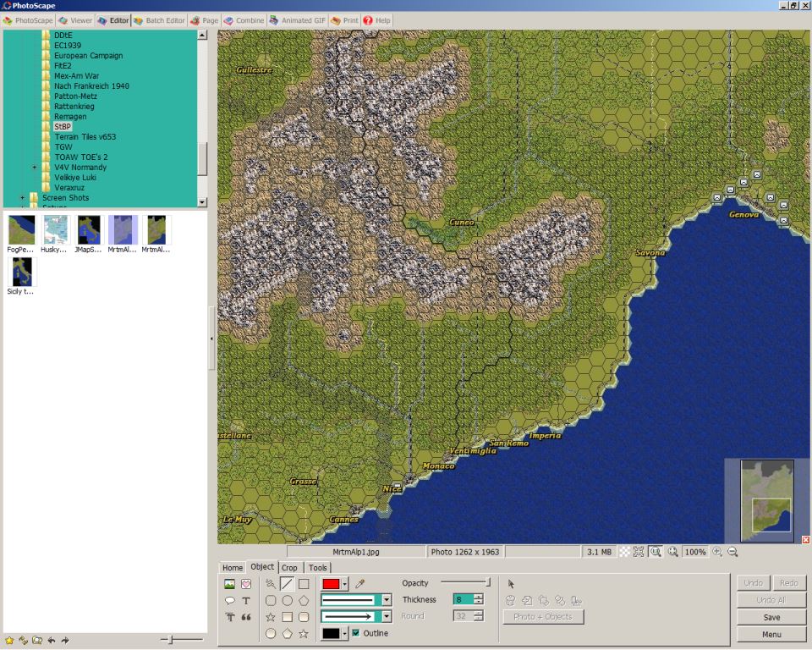Insert symbol using quote-mark icon
This screenshot has height=650, width=812.
click(246, 617)
